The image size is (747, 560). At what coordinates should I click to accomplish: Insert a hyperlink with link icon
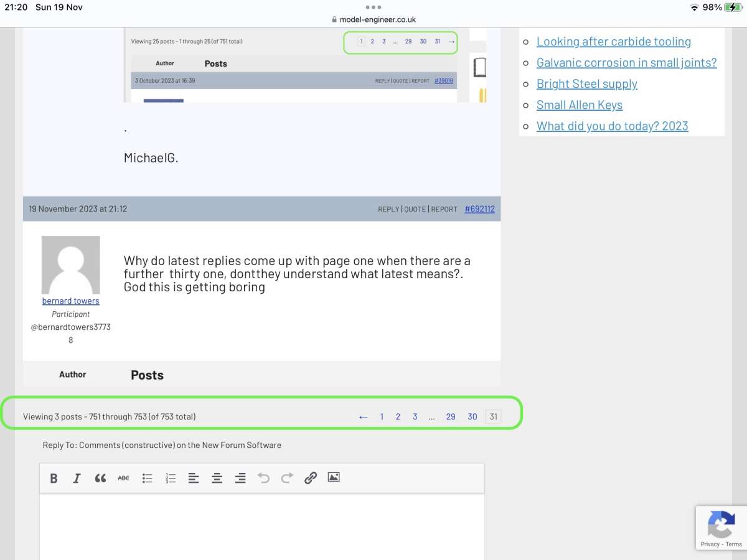tap(311, 478)
